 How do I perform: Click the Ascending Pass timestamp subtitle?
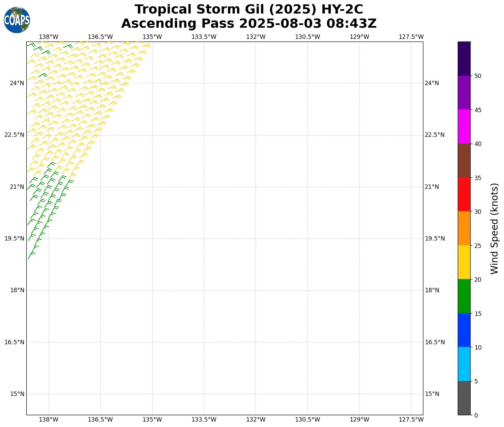click(249, 24)
